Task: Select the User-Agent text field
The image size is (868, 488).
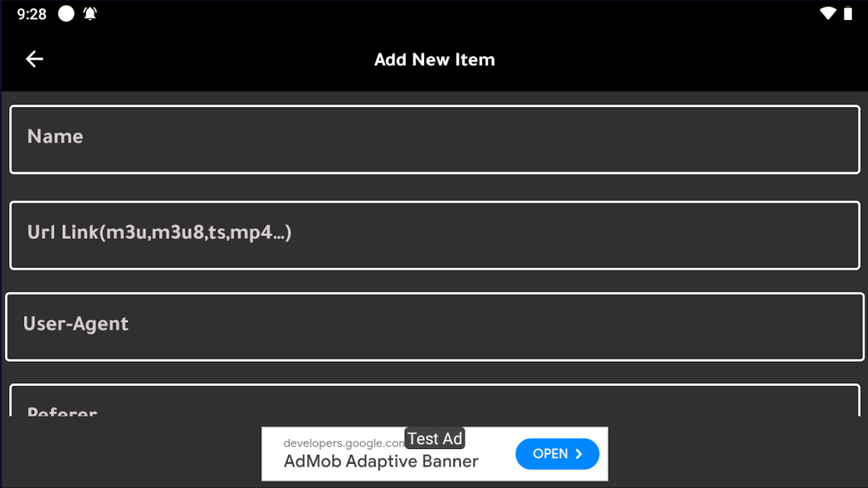Action: (x=435, y=327)
